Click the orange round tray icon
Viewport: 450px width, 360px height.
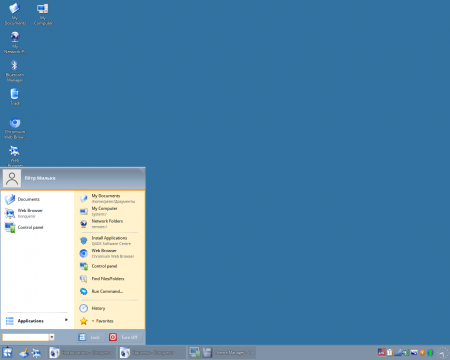[x=422, y=353]
